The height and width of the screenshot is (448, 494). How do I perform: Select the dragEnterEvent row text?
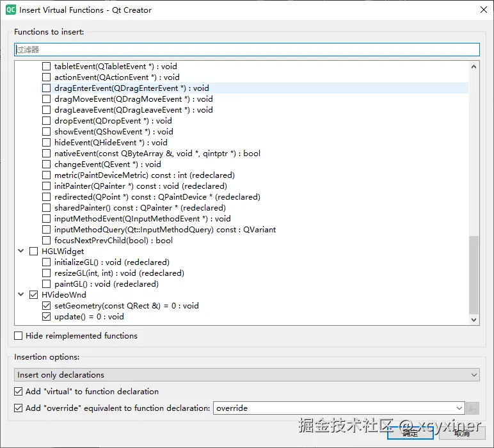click(x=132, y=88)
